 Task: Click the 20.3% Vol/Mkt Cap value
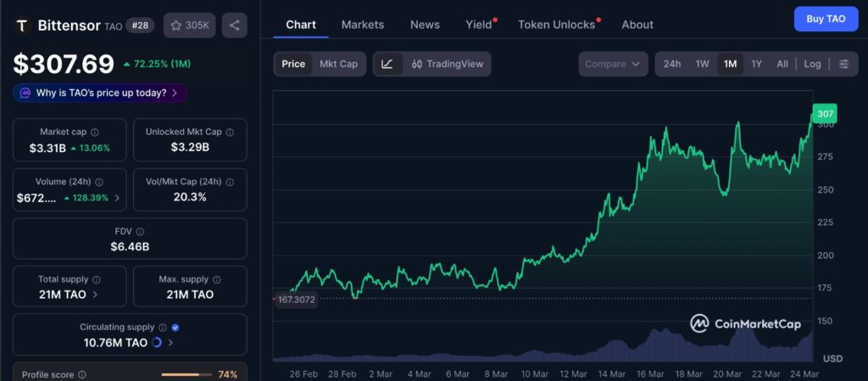coord(190,197)
